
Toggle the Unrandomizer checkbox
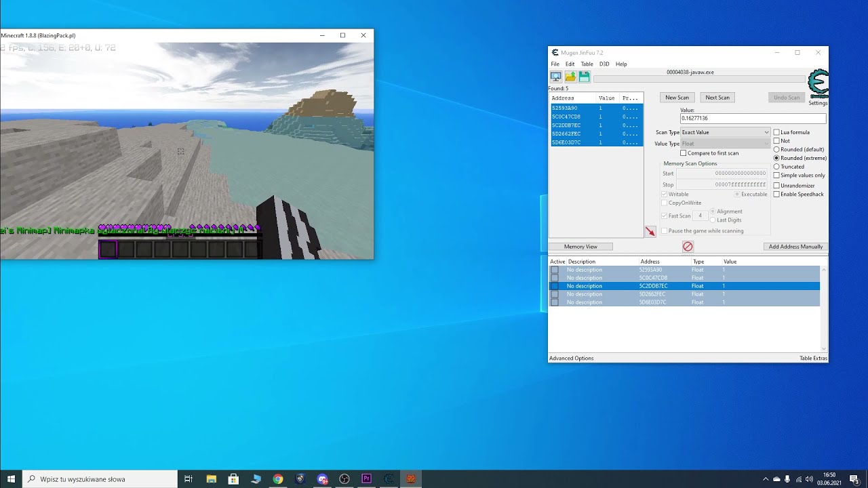776,186
